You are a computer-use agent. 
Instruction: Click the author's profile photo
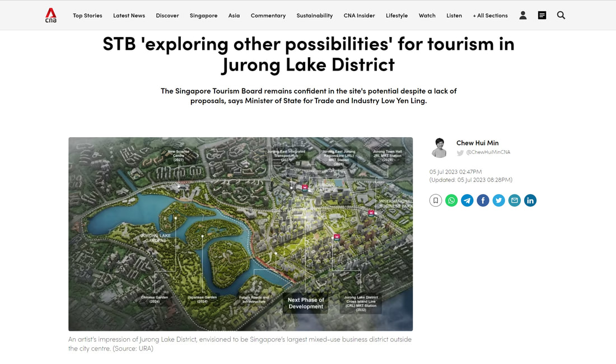pos(440,148)
